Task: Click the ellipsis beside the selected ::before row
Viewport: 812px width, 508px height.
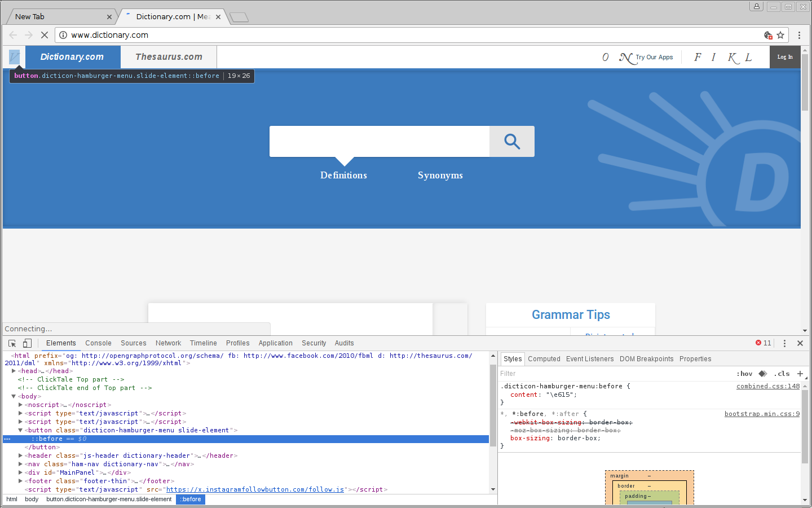Action: [x=7, y=439]
